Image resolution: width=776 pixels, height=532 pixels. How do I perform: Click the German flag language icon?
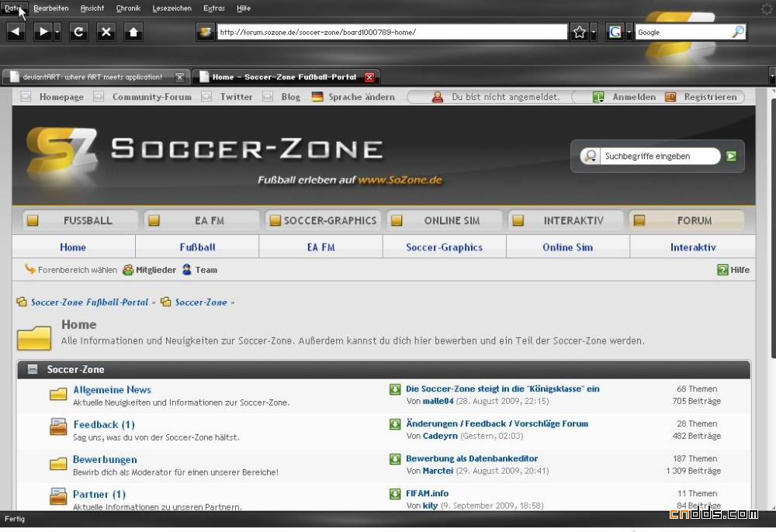(317, 97)
